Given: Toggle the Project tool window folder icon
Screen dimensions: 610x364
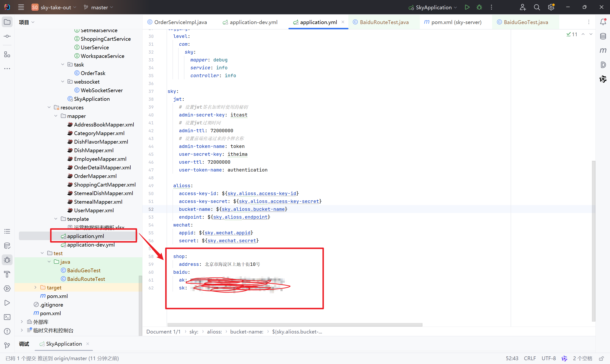Looking at the screenshot, I should 7,22.
